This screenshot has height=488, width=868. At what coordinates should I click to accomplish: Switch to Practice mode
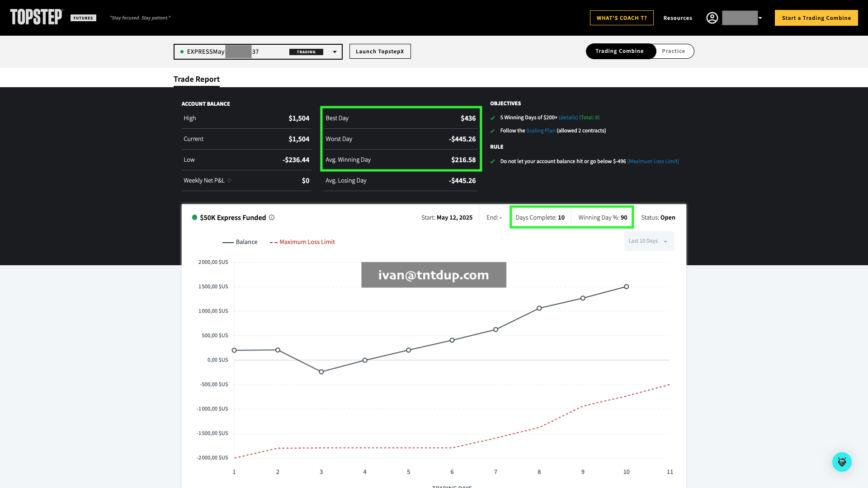673,51
